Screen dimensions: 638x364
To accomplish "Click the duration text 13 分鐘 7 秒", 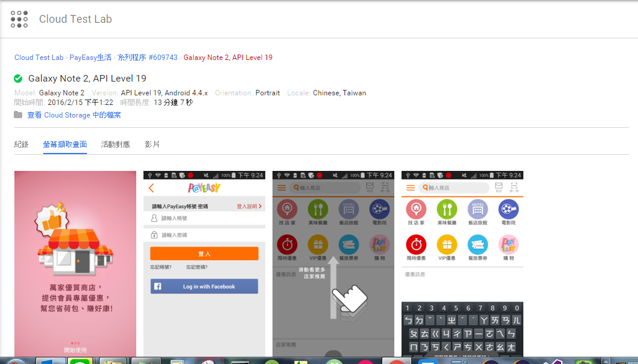I will tap(173, 103).
